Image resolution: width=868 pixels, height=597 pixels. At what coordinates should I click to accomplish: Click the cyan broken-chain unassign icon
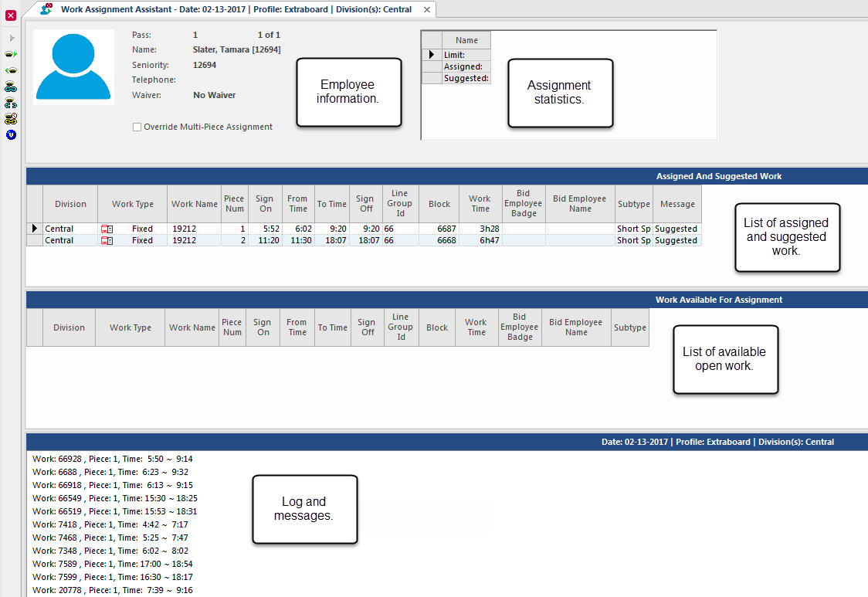11,103
